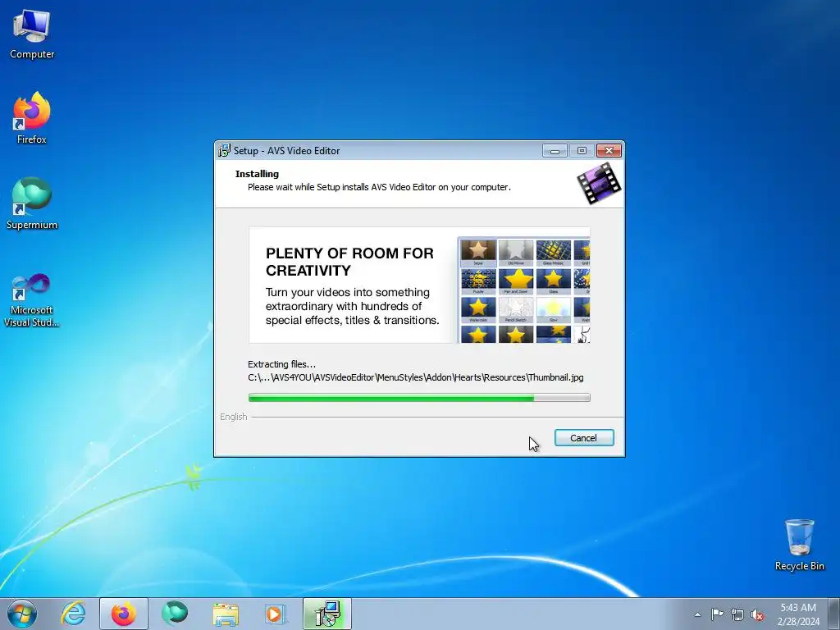Select the Microsoft Visual Studio shortcut
Image resolution: width=840 pixels, height=630 pixels.
[x=32, y=300]
